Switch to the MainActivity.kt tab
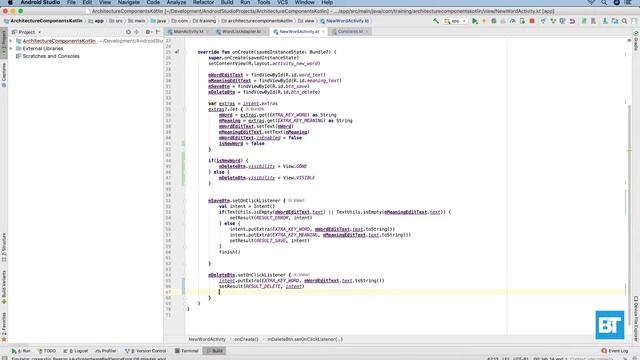This screenshot has width=640, height=360. [x=188, y=31]
